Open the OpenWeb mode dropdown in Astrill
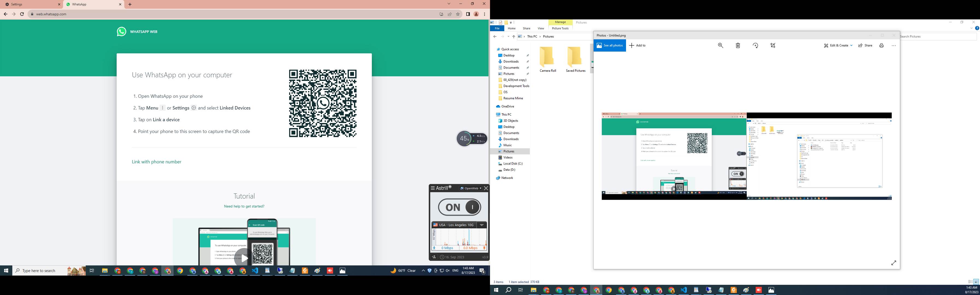Viewport: 980px width, 295px height. tap(471, 188)
